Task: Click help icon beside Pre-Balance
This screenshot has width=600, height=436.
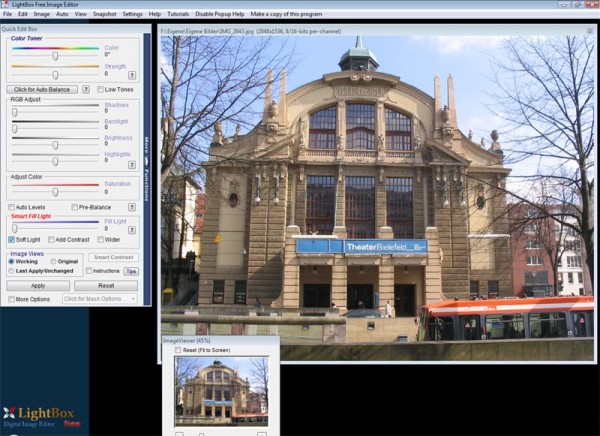Action: 132,207
